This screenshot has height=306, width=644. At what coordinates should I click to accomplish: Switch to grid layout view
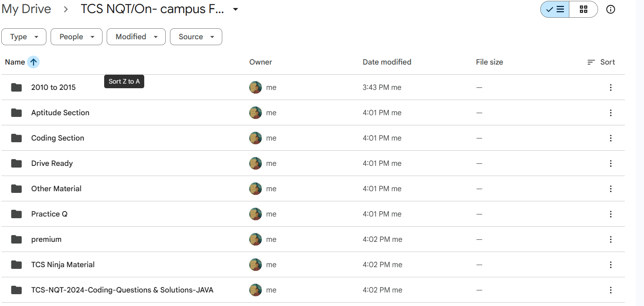click(583, 9)
